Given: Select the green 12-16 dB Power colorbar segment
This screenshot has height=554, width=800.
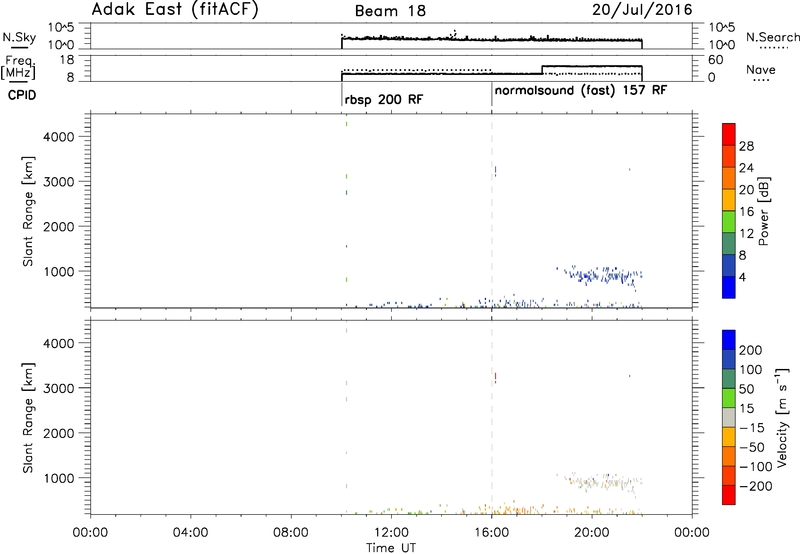Looking at the screenshot, I should click(x=729, y=222).
